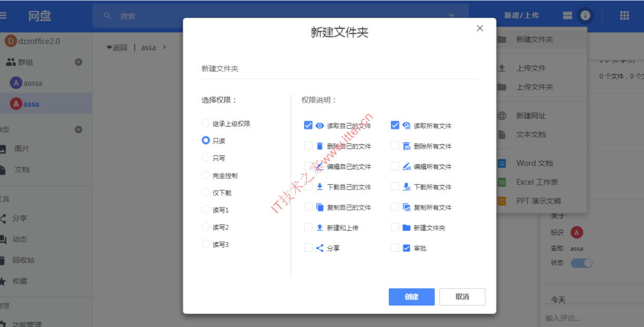644x327 pixels.
Task: Click the Word 文档 blue document icon
Action: click(x=502, y=163)
